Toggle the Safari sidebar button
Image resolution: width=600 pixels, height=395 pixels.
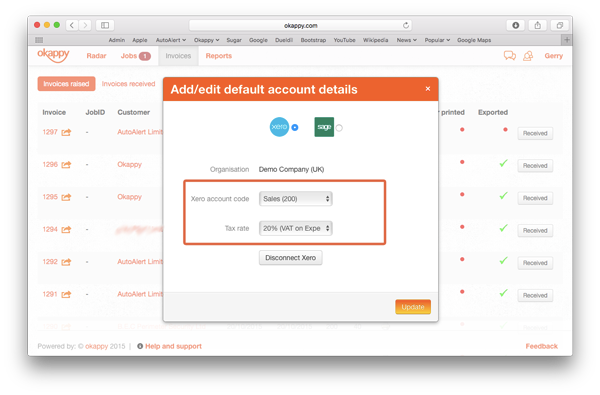(105, 25)
